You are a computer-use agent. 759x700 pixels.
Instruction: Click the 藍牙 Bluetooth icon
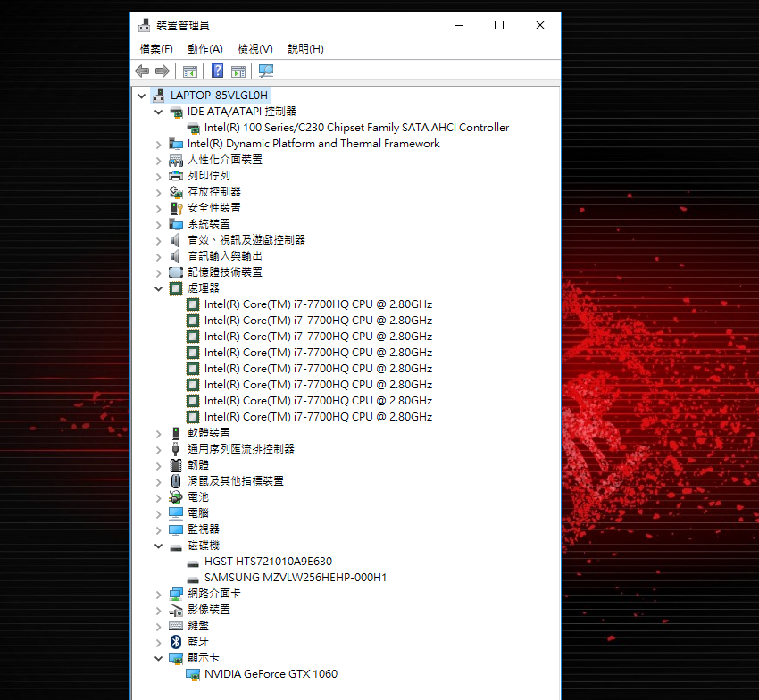176,642
